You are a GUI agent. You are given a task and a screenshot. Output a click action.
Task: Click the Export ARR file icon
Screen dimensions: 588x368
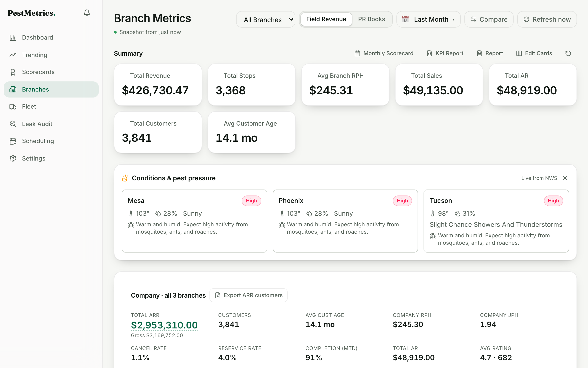218,295
